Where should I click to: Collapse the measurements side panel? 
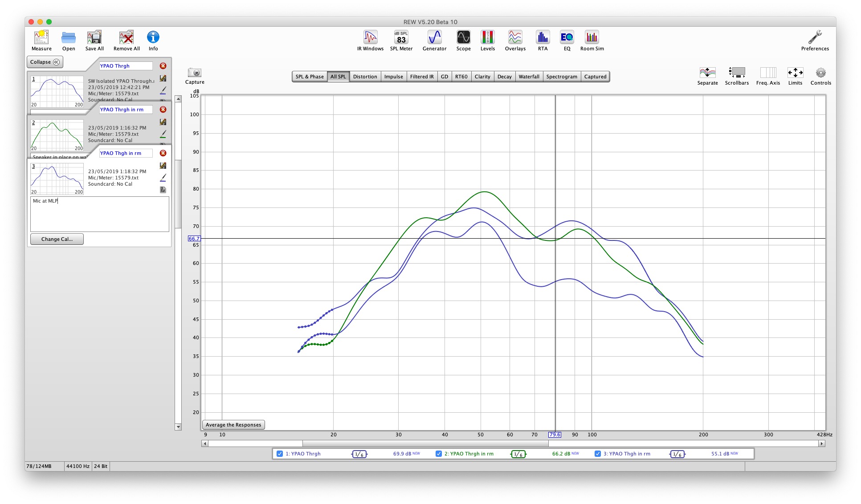[x=45, y=62]
